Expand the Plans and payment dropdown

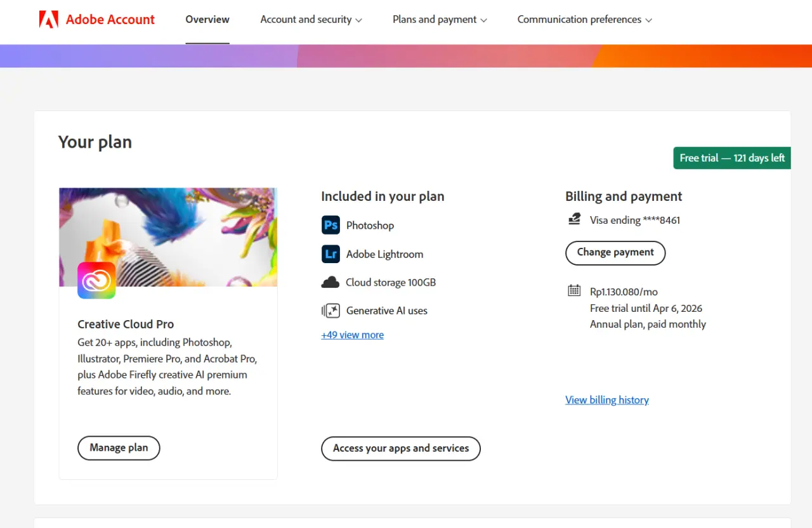pyautogui.click(x=440, y=20)
